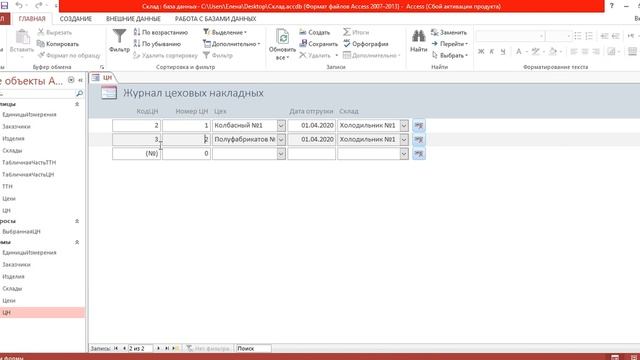The width and height of the screenshot is (640, 360).
Task: Click the bulleted list icon
Action: click(x=578, y=36)
